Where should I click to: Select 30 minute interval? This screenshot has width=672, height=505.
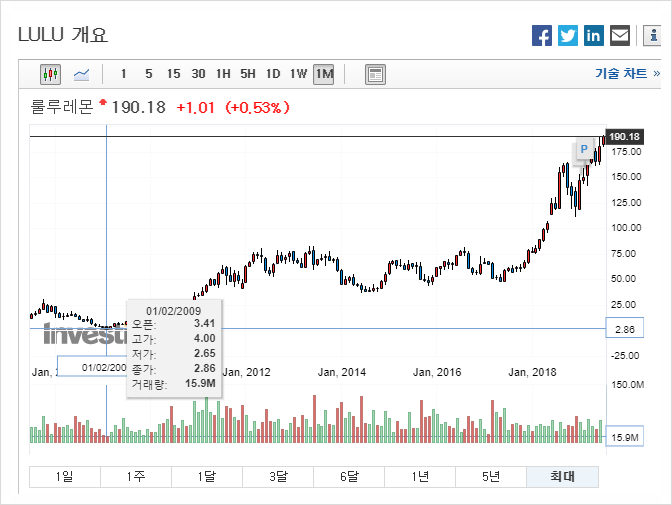[x=198, y=74]
